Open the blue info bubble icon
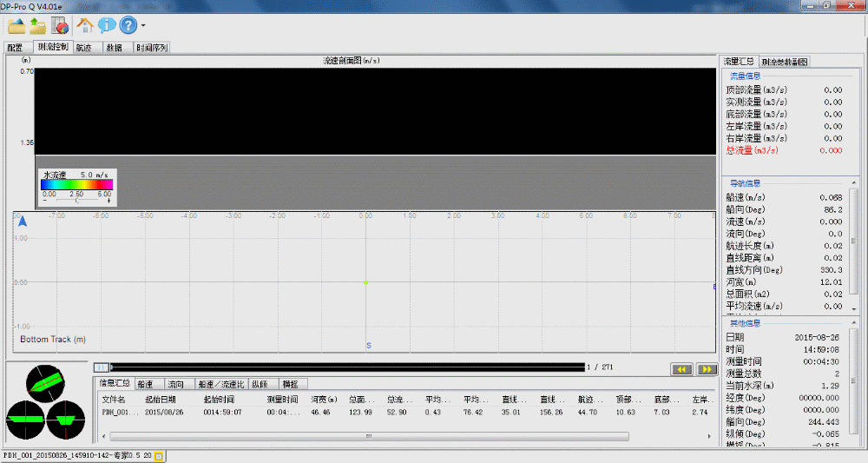Screen dimensions: 868x463 [x=106, y=25]
